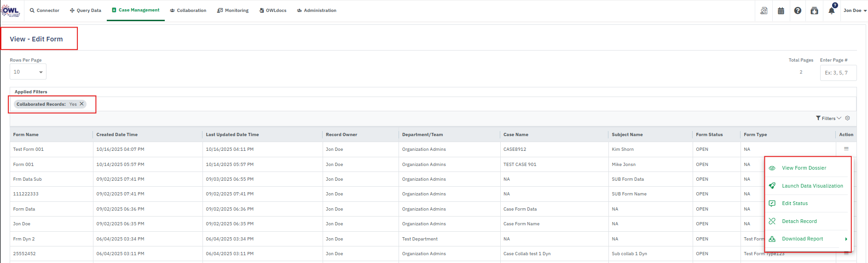The image size is (868, 263).
Task: Click the OWL logo
Action: click(11, 11)
